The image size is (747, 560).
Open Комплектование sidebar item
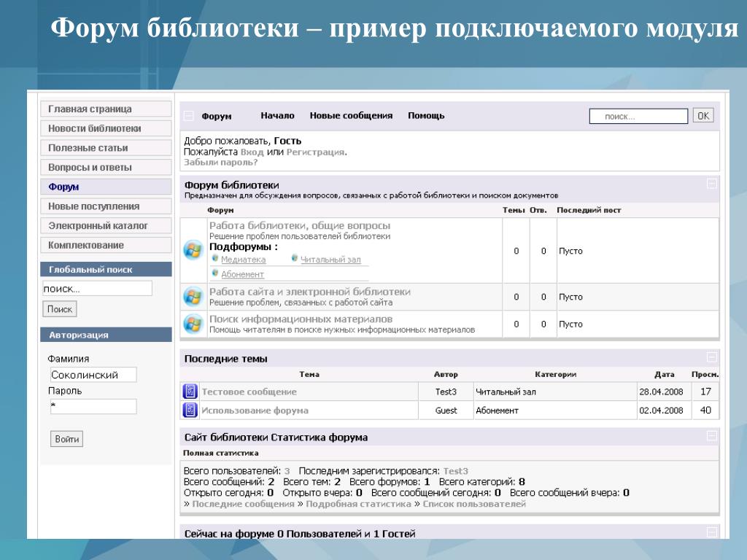[x=106, y=245]
